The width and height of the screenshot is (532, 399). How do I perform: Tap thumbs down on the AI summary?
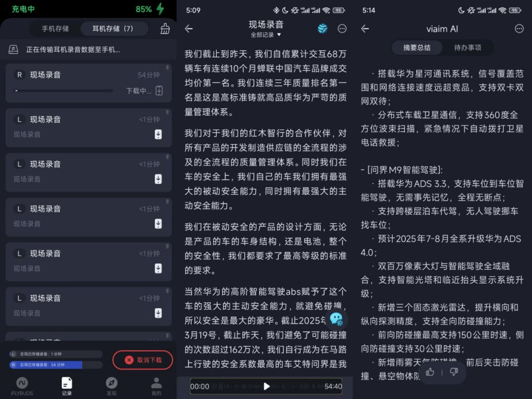(454, 372)
